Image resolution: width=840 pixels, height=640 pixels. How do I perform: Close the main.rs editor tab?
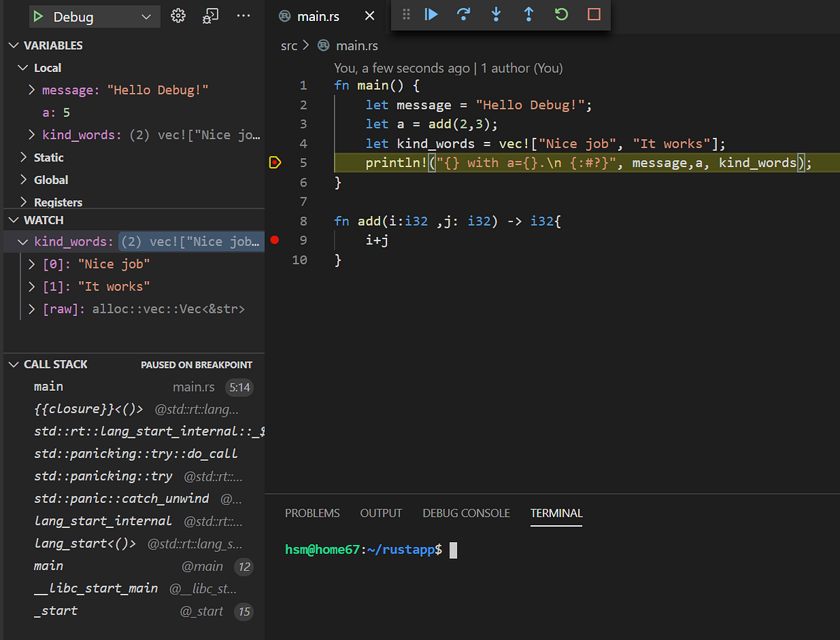point(370,16)
